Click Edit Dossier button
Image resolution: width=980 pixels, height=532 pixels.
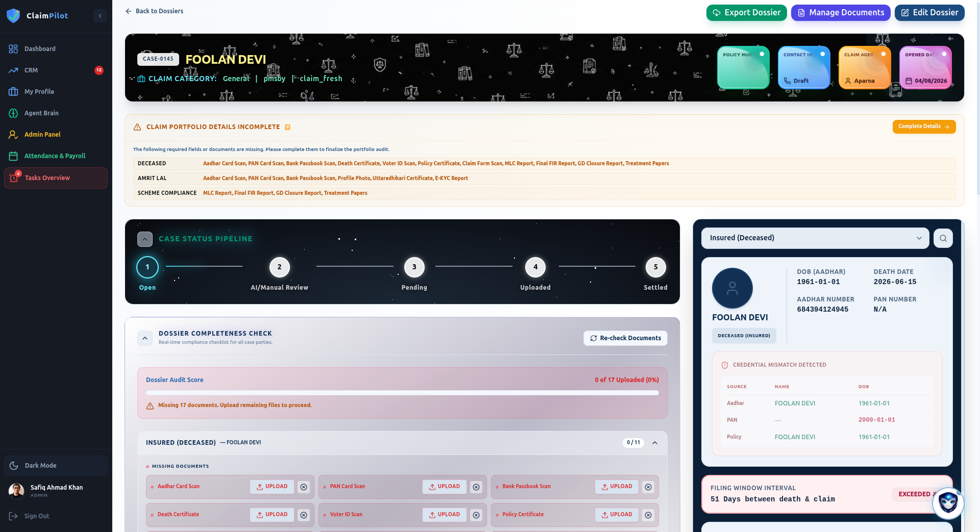pyautogui.click(x=929, y=13)
